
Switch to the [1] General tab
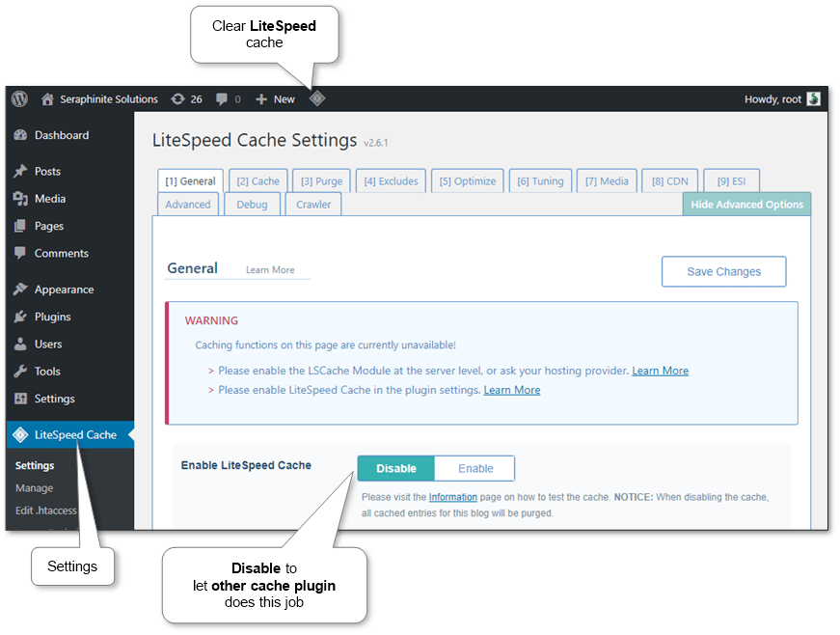click(x=190, y=181)
